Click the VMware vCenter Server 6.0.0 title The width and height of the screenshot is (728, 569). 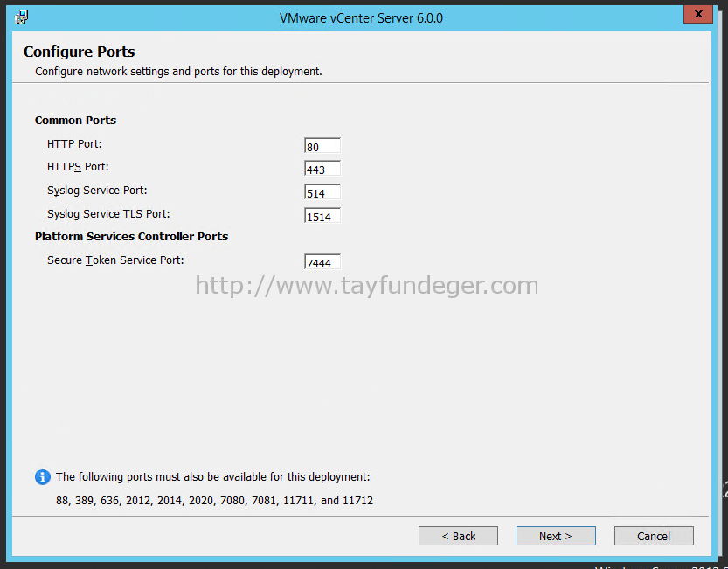(361, 18)
